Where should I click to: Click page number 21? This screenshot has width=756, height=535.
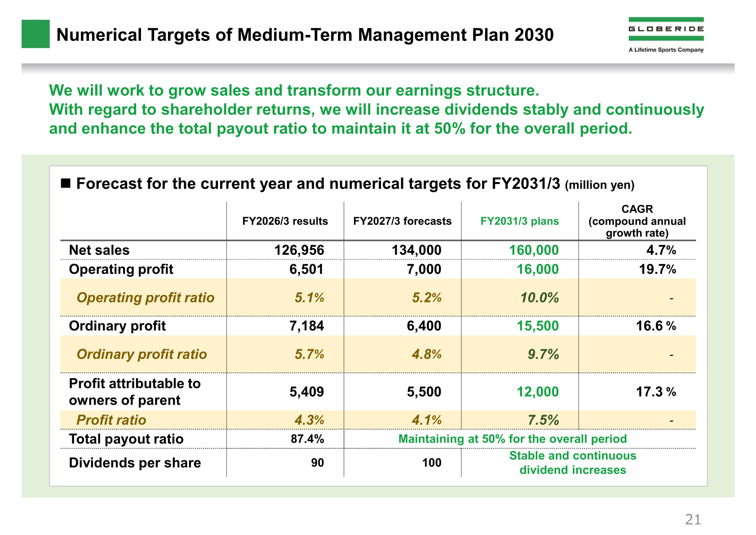pos(693,520)
